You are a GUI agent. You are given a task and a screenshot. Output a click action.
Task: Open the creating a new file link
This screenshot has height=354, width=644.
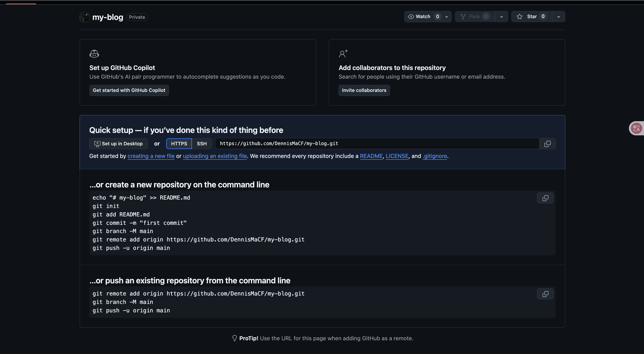(x=151, y=156)
